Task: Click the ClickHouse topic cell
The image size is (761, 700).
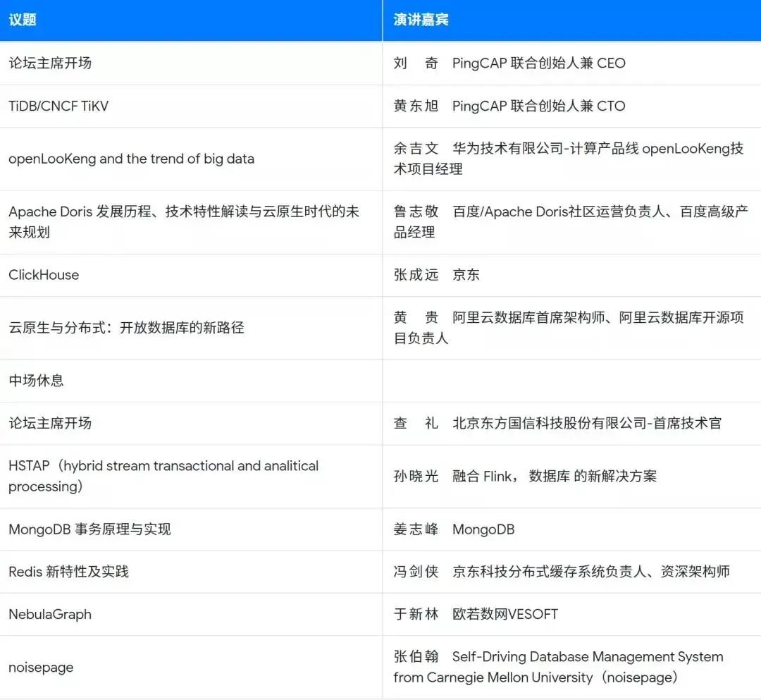Action: (191, 275)
